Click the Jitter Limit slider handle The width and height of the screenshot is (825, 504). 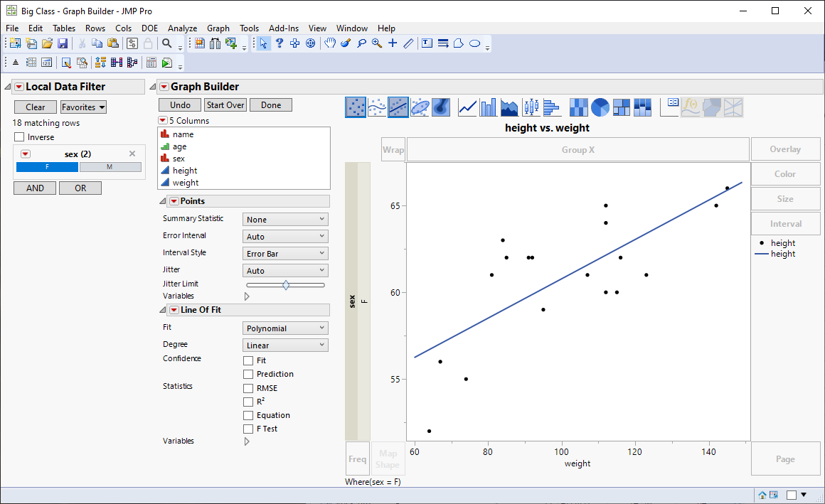286,285
